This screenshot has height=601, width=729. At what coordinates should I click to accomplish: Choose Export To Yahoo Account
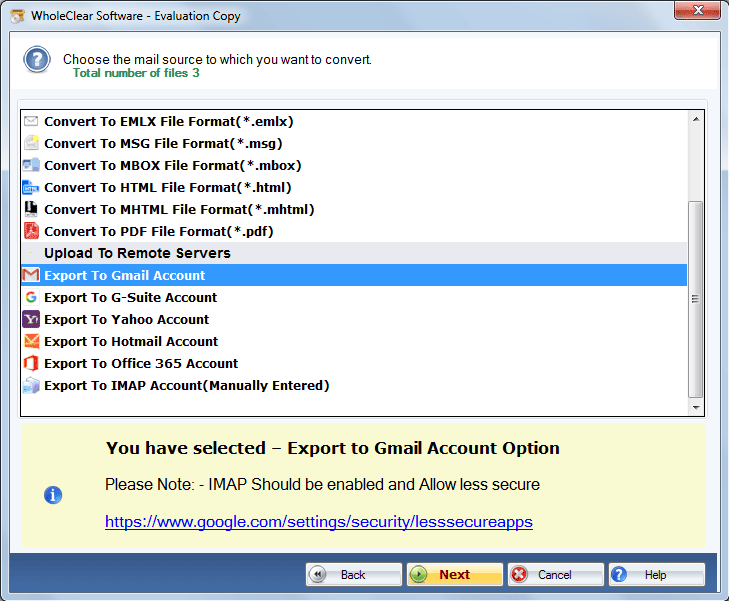pyautogui.click(x=354, y=319)
